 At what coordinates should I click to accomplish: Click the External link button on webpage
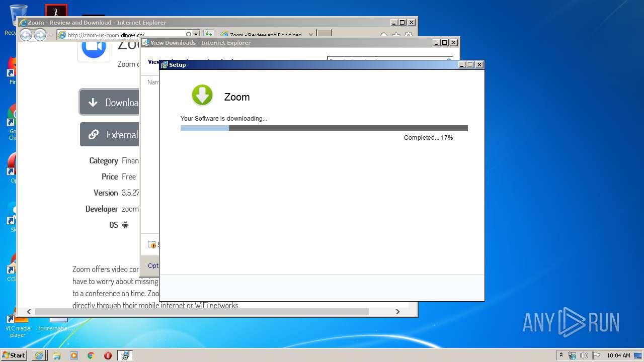click(110, 134)
